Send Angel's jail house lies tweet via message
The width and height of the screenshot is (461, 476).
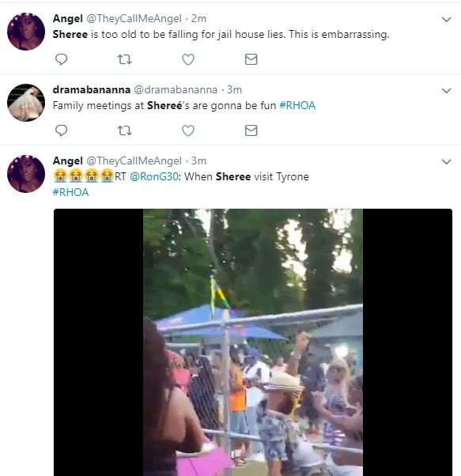(251, 59)
